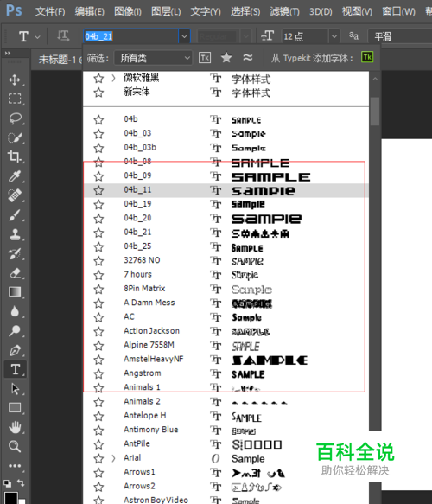Select the Clone Stamp tool

[x=15, y=234]
